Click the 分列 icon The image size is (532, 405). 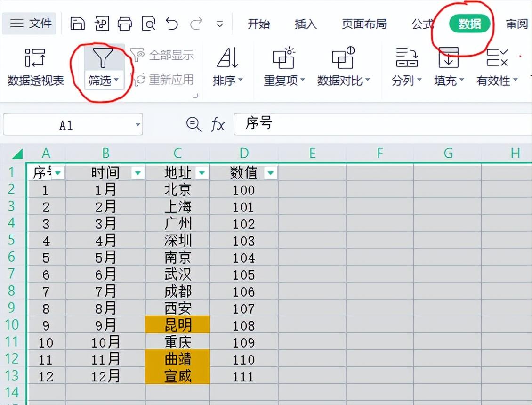tap(407, 57)
